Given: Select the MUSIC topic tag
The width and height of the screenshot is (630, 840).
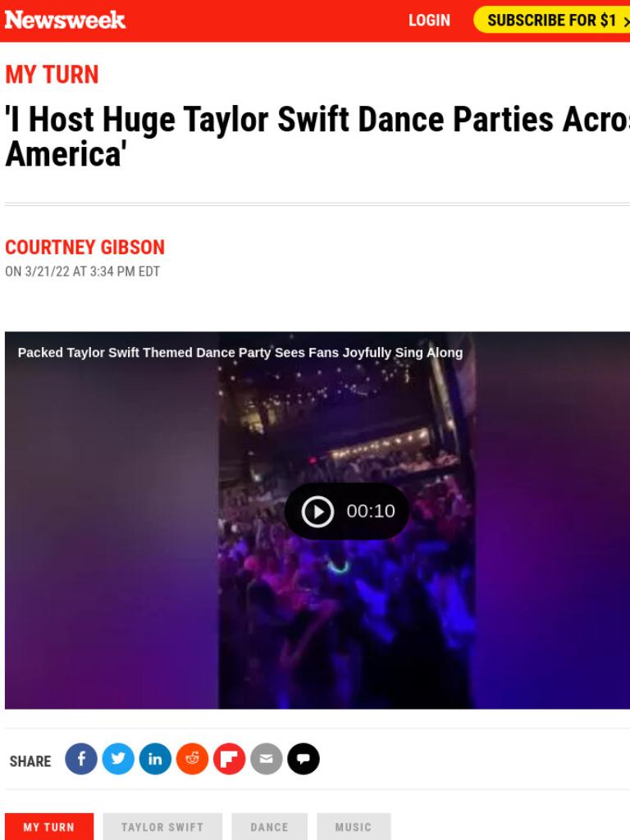Looking at the screenshot, I should tap(354, 827).
